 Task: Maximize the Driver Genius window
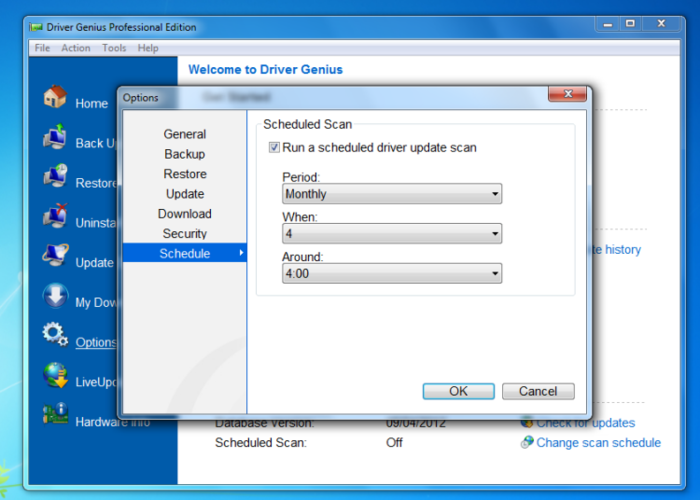click(630, 24)
